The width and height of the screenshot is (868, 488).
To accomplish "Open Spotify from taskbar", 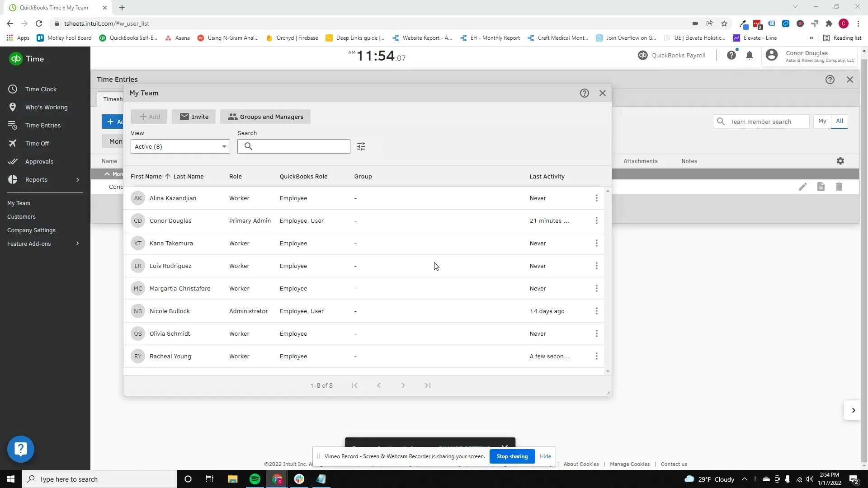I will (255, 479).
